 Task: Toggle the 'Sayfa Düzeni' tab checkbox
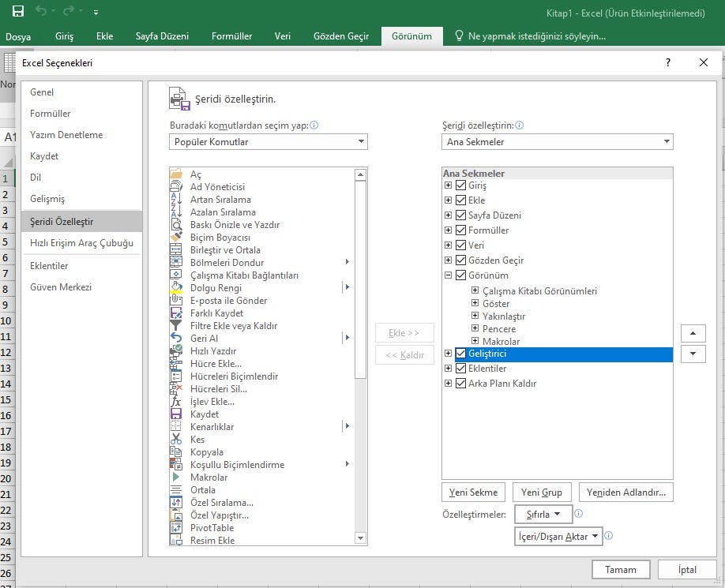460,215
